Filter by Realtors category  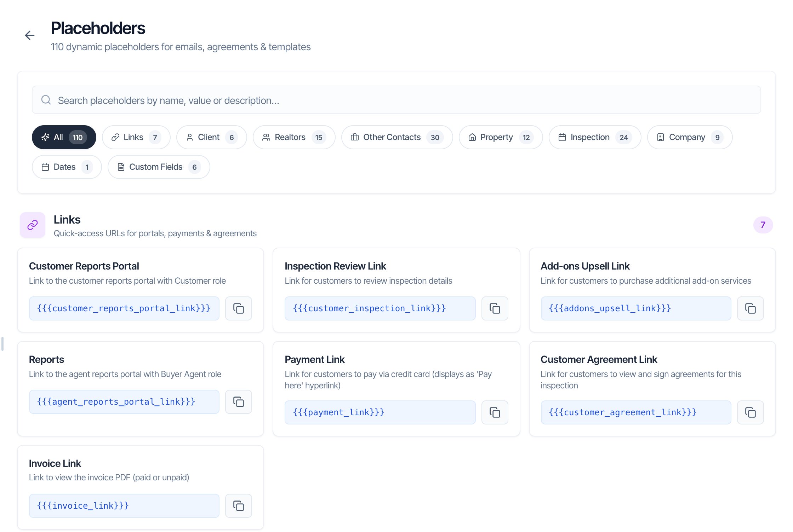tap(294, 137)
